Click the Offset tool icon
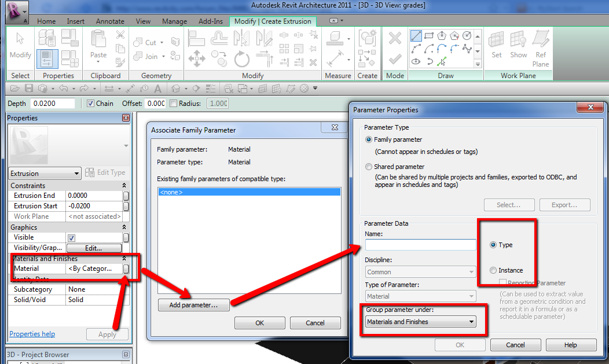Image resolution: width=609 pixels, height=364 pixels. tap(219, 38)
